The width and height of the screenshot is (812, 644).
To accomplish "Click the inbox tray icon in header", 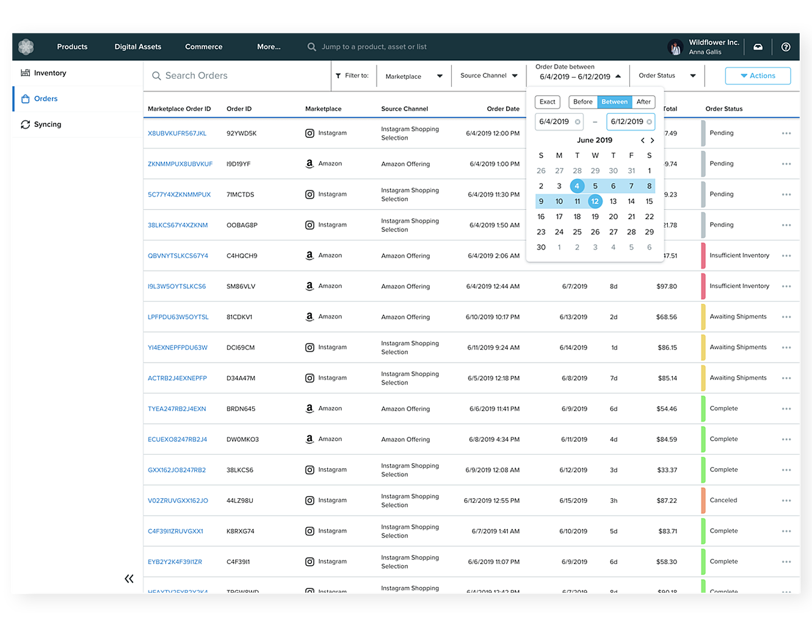I will click(x=758, y=47).
